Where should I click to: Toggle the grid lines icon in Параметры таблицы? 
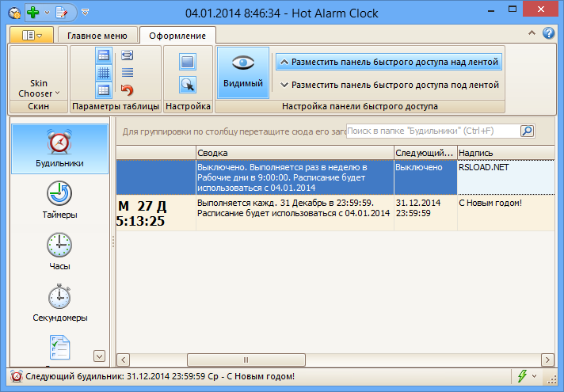coord(104,73)
